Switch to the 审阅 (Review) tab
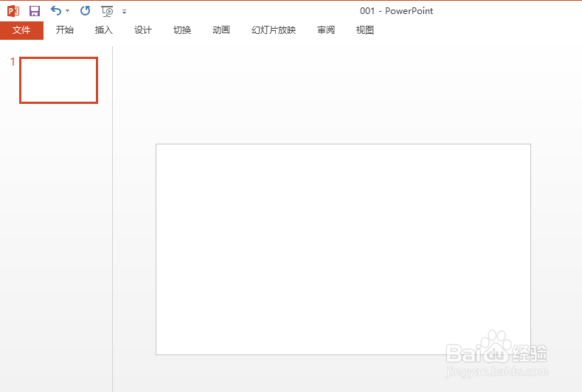This screenshot has height=392, width=582. click(x=326, y=30)
